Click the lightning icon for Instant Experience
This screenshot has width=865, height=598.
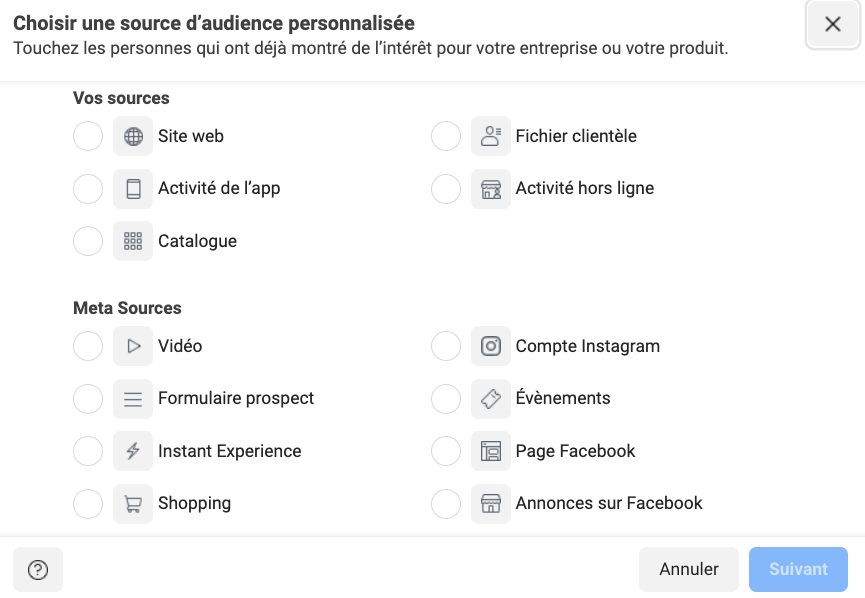[133, 451]
